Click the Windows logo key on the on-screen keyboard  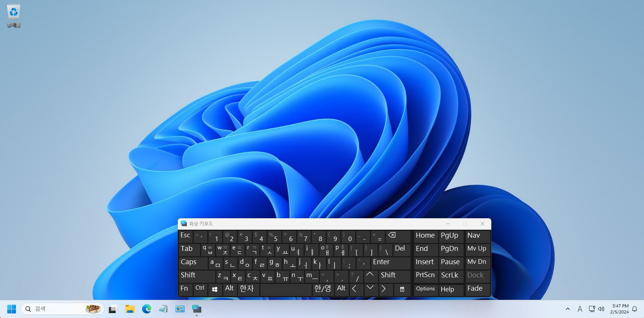coord(215,290)
